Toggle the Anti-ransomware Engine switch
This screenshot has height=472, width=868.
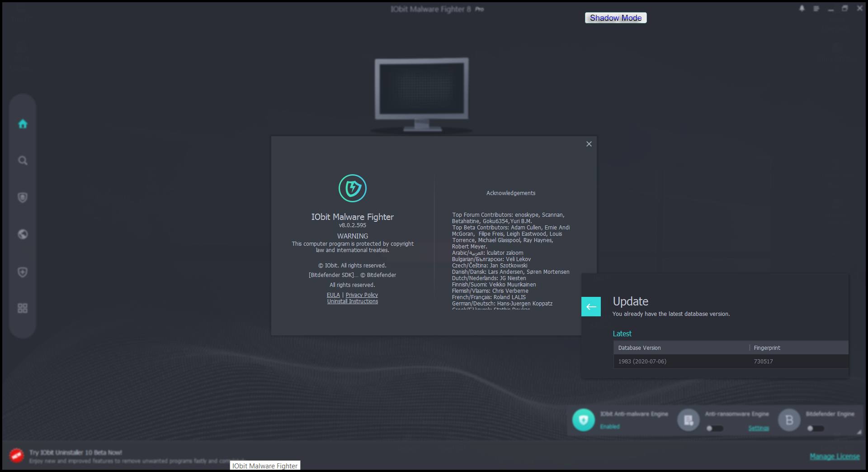coord(715,428)
